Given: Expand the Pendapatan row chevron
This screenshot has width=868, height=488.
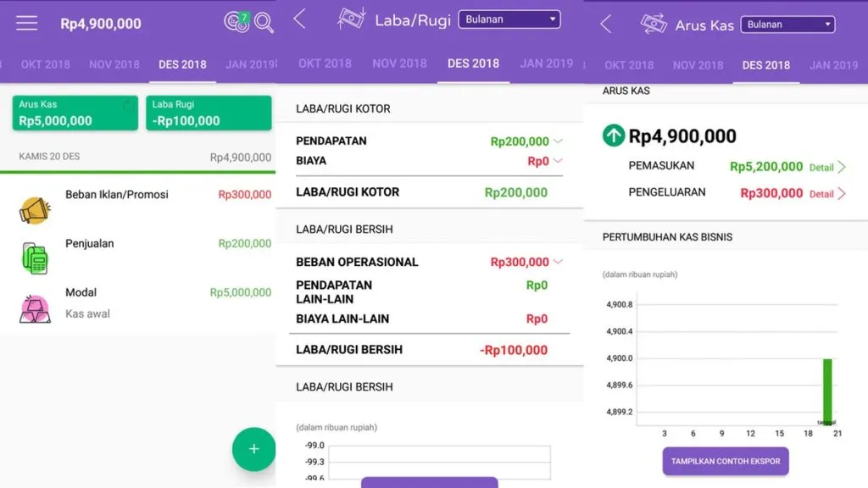Looking at the screenshot, I should pyautogui.click(x=558, y=141).
